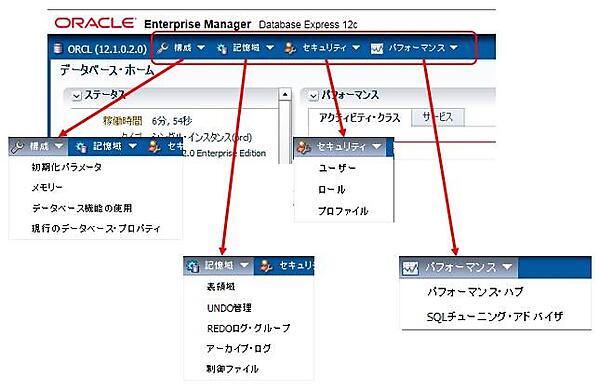This screenshot has width=600, height=390.
Task: Click the ORACLE logo
Action: [95, 23]
